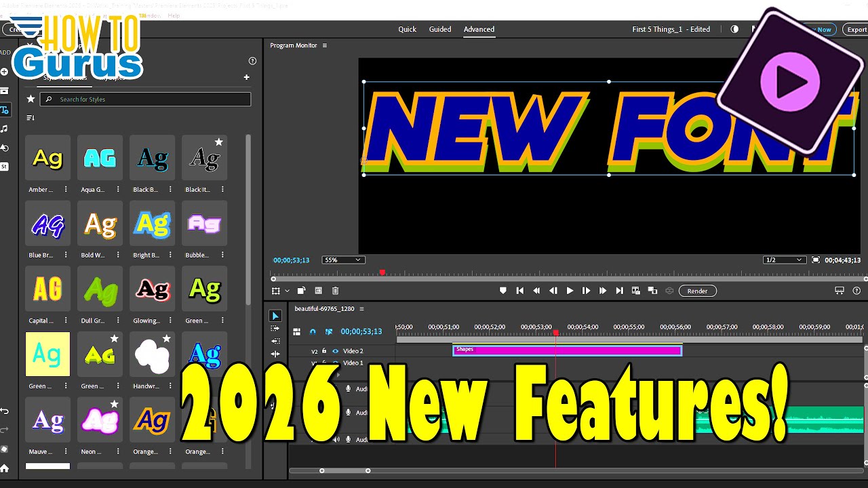The width and height of the screenshot is (868, 488).
Task: Open options menu for Aqua G style
Action: (119, 190)
